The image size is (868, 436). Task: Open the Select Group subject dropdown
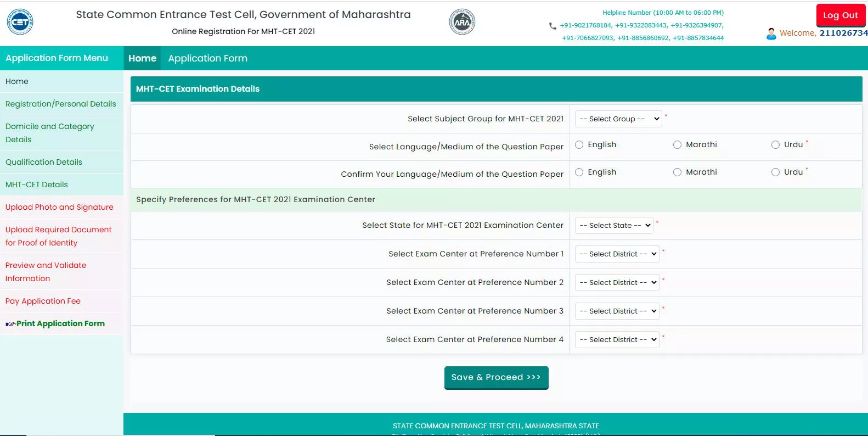[618, 119]
